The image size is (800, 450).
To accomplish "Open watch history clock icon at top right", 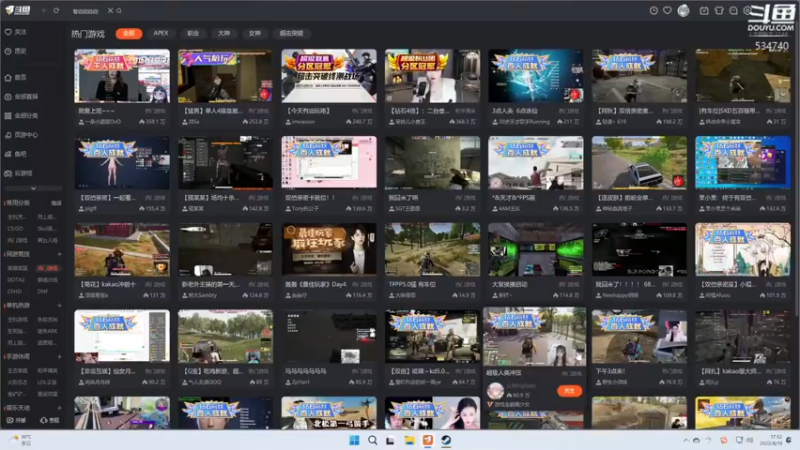I will coord(653,10).
